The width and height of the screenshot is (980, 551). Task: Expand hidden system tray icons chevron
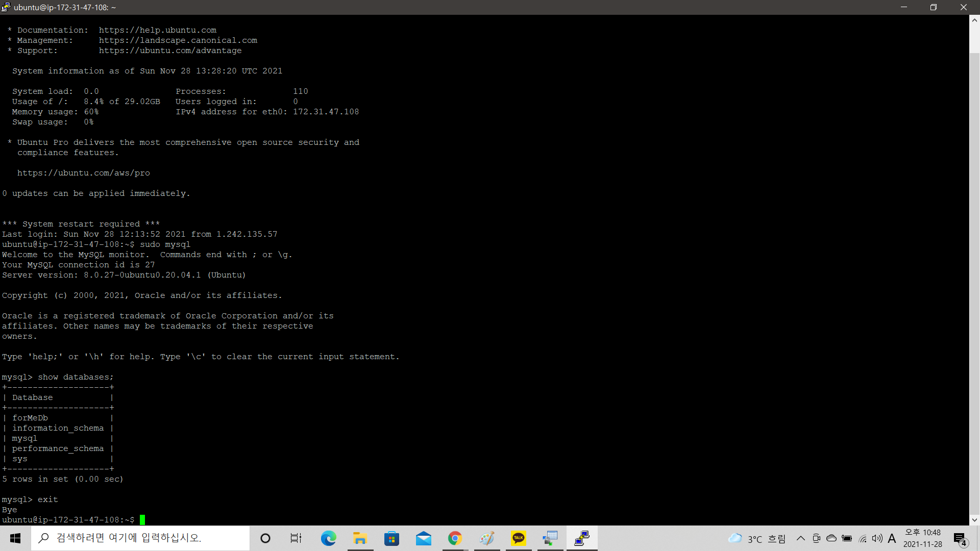[800, 538]
